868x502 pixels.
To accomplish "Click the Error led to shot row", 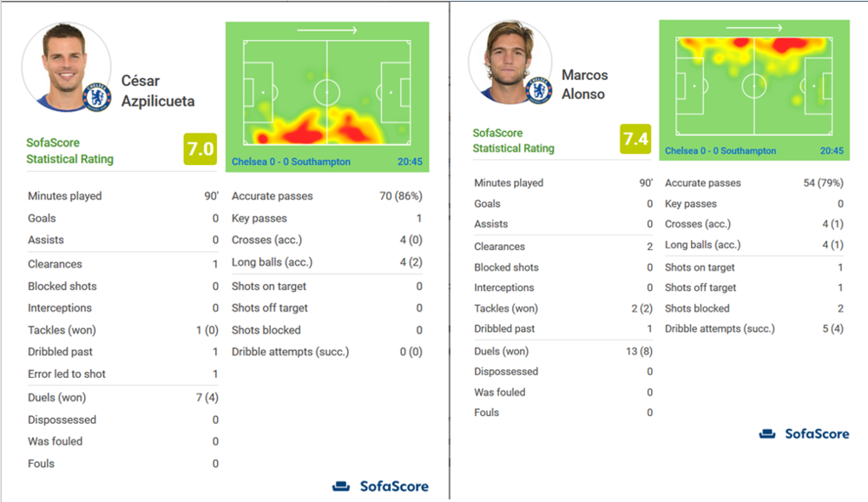I will [x=123, y=374].
